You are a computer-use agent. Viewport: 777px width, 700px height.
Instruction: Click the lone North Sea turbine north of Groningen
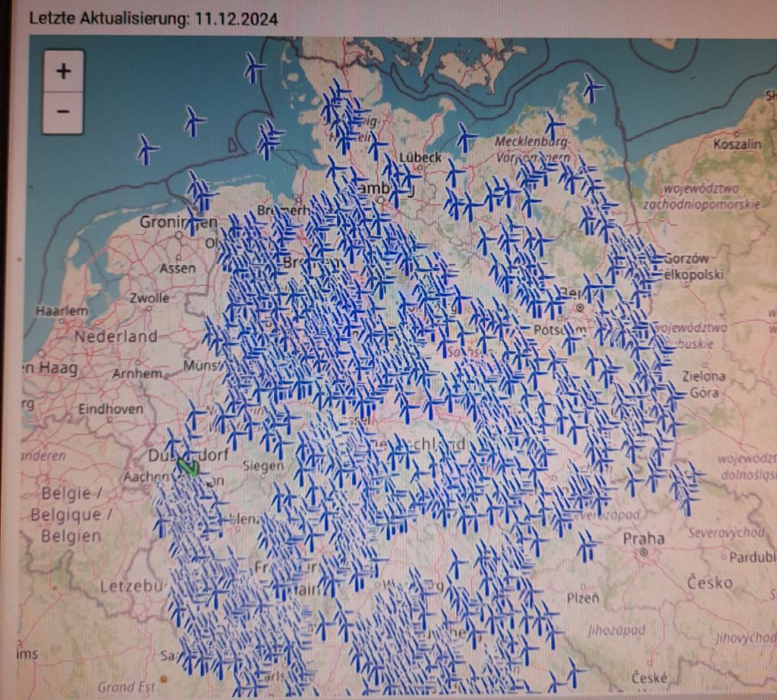[x=194, y=121]
